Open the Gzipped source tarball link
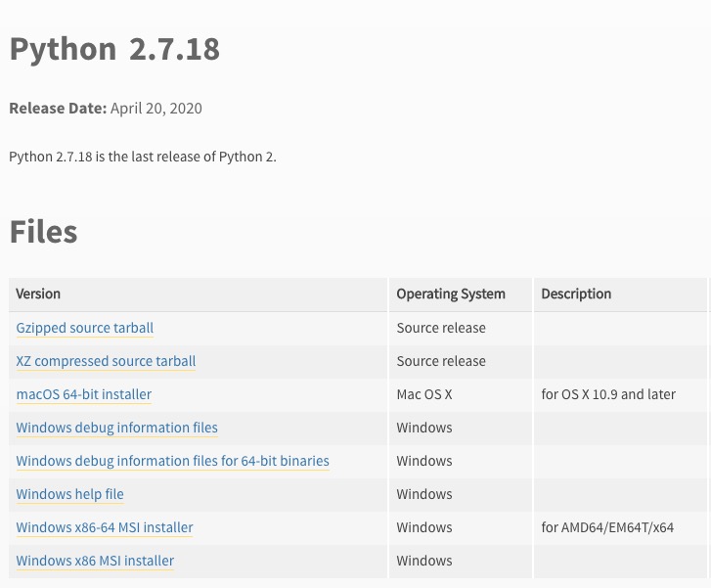Viewport: 711px width, 588px height. (x=85, y=328)
